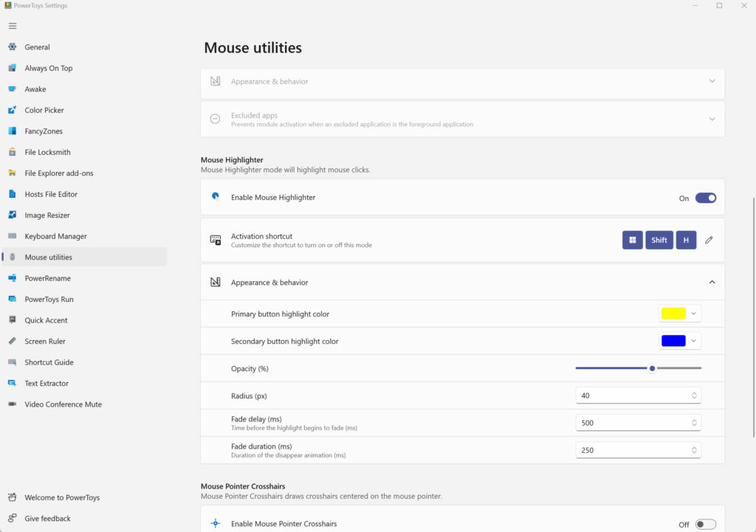
Task: Click the Video Conference Mute camera icon
Action: (x=12, y=404)
